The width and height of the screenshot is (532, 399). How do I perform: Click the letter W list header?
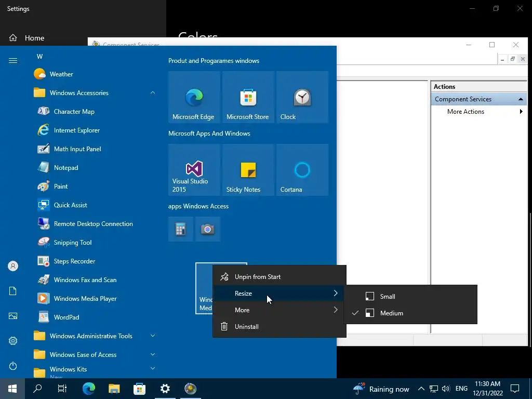pos(39,56)
